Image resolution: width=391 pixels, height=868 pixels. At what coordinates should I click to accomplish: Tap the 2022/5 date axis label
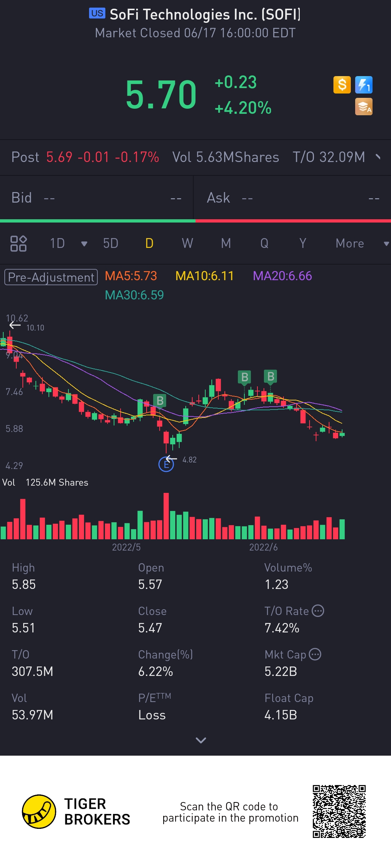tap(126, 547)
